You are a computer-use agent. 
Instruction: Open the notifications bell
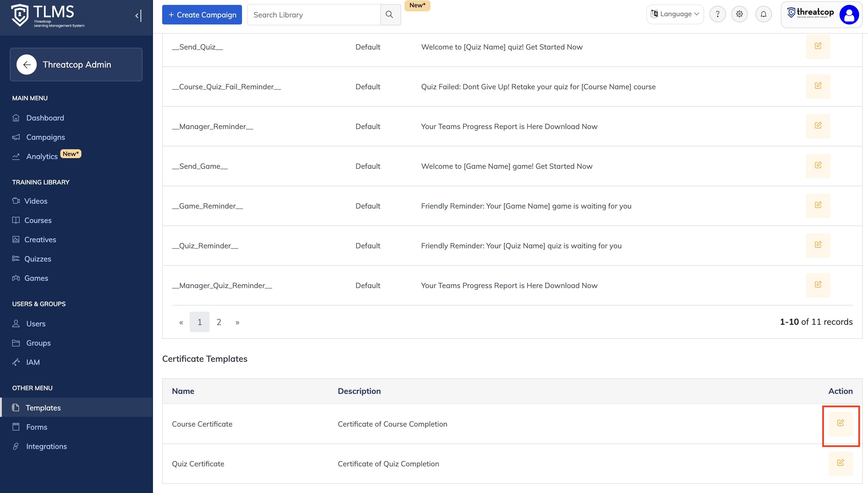(x=763, y=14)
